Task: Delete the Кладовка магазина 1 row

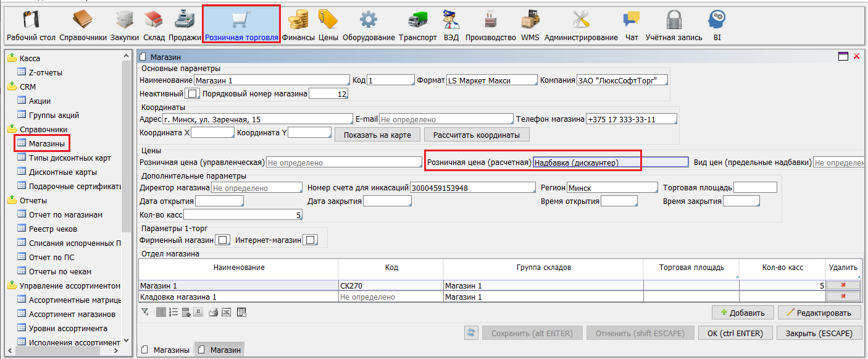Action: 842,297
